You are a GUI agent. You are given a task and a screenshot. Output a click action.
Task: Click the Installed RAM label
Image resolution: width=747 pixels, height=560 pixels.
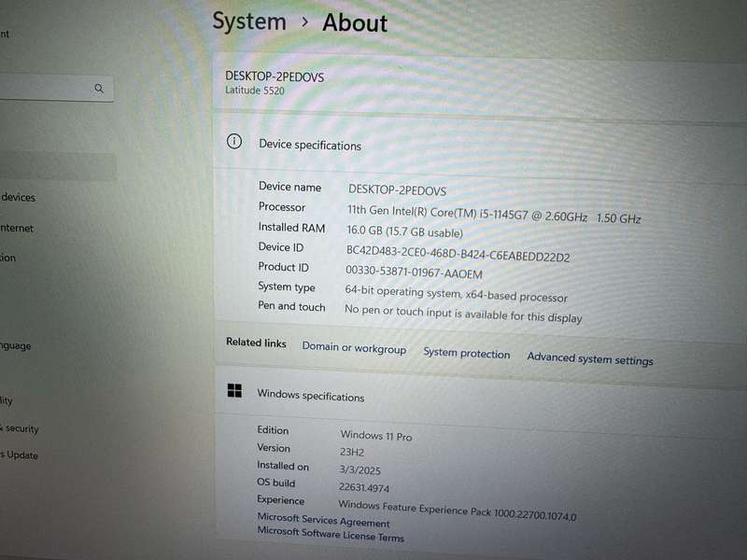click(x=291, y=228)
